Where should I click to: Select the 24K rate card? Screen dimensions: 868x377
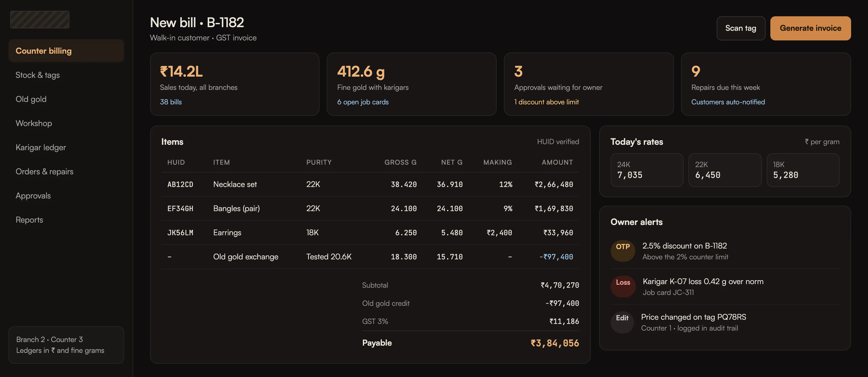tap(646, 170)
